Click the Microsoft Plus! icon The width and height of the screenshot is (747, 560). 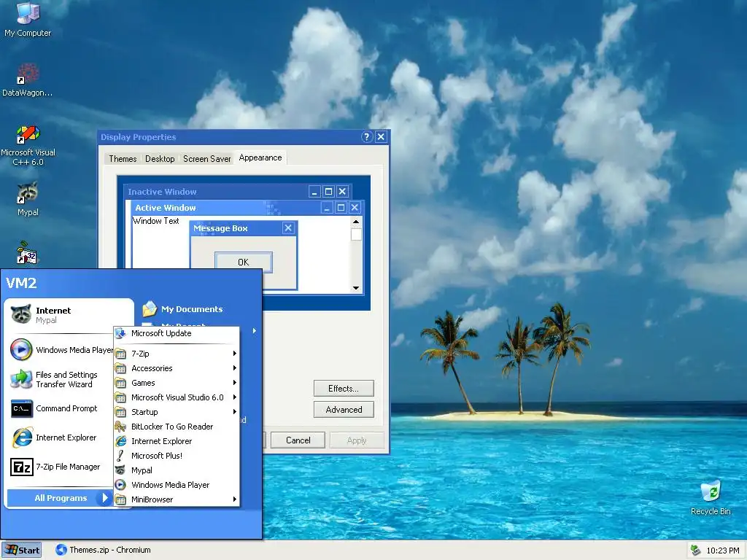tap(120, 456)
